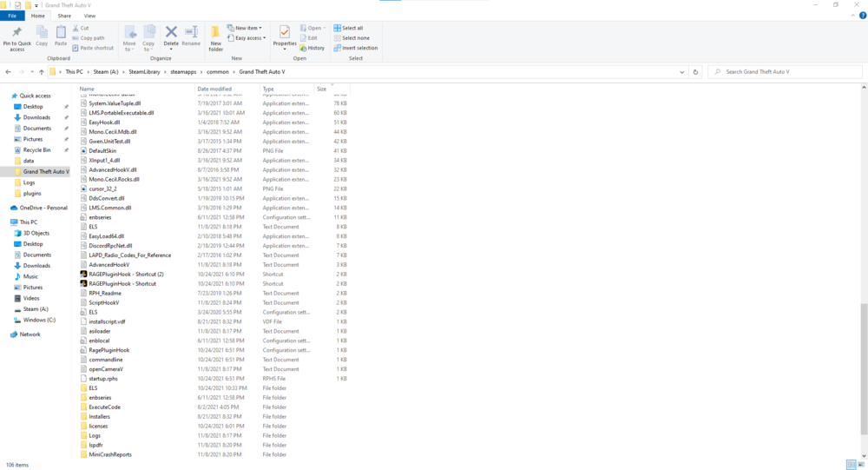Screen dimensions: 868x470
Task: Click steamapps in the address path
Action: coord(183,71)
